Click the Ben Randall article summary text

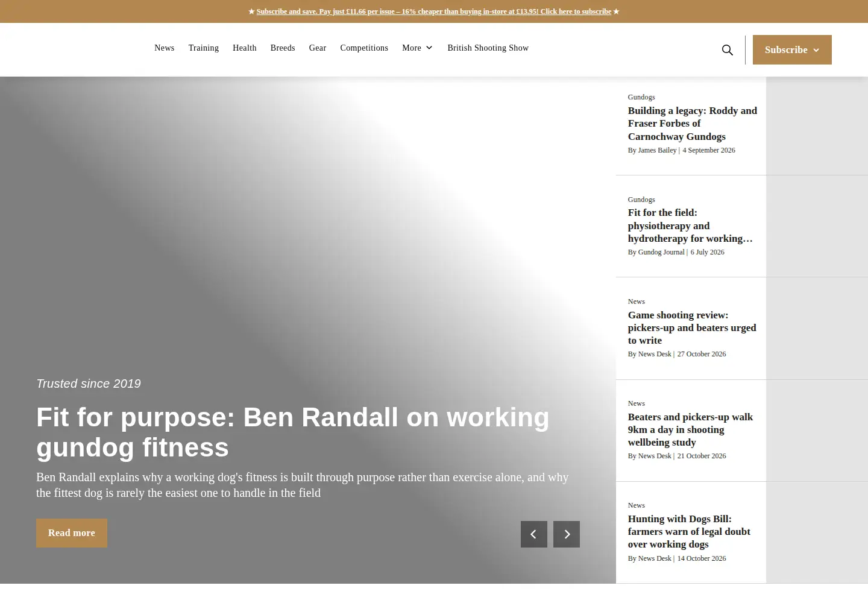(x=303, y=485)
